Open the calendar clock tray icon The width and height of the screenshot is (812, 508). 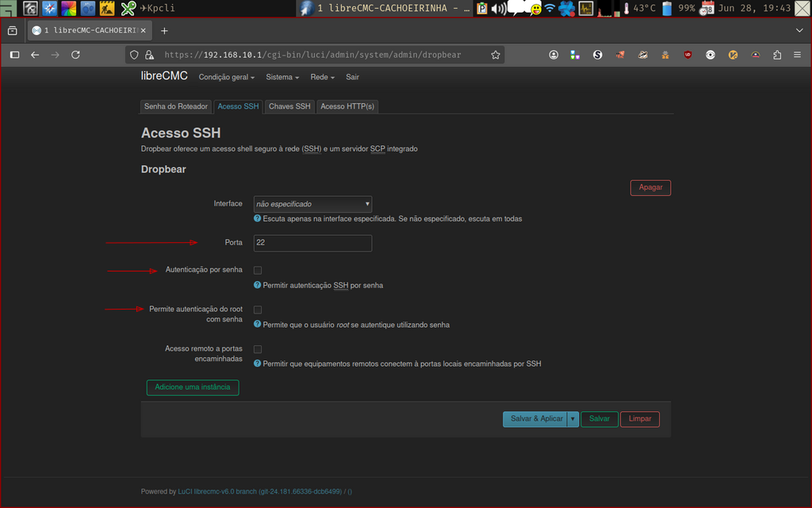pyautogui.click(x=707, y=8)
